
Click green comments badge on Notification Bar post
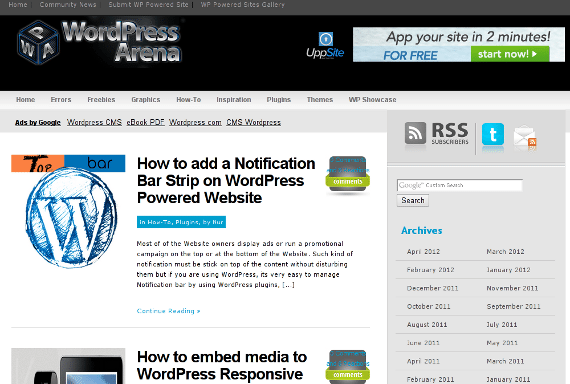coord(348,181)
